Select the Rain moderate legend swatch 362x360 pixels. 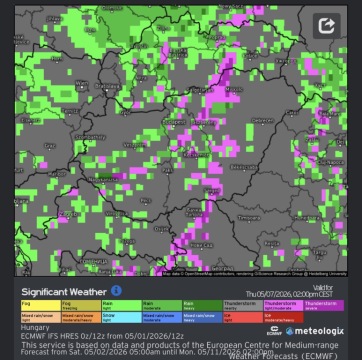[x=162, y=305]
